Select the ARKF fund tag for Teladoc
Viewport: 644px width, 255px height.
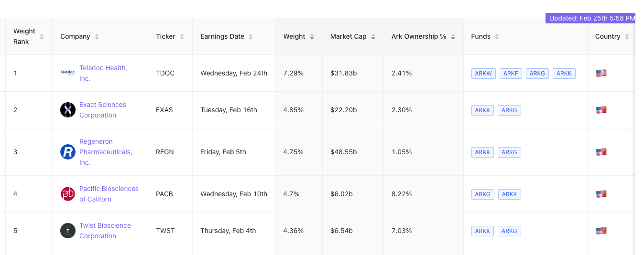[x=511, y=74]
